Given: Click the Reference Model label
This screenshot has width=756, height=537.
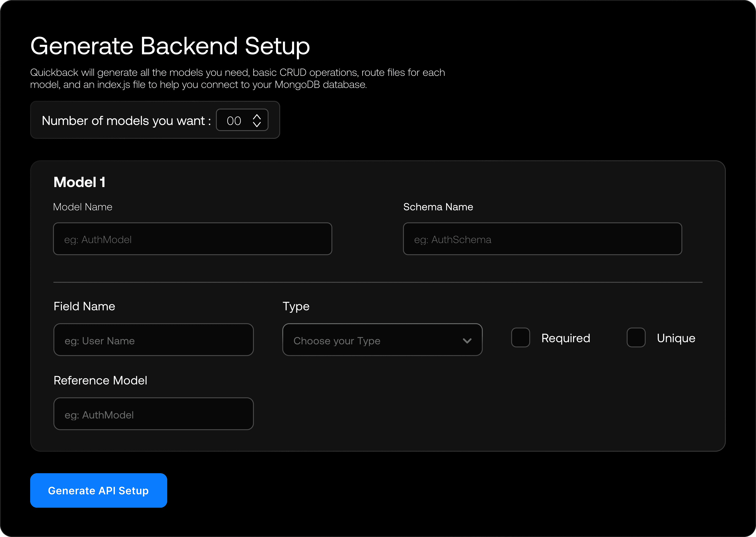Looking at the screenshot, I should point(100,380).
